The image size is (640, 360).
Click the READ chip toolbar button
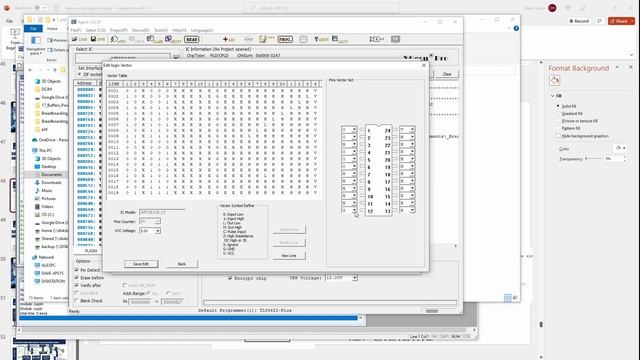pyautogui.click(x=191, y=39)
